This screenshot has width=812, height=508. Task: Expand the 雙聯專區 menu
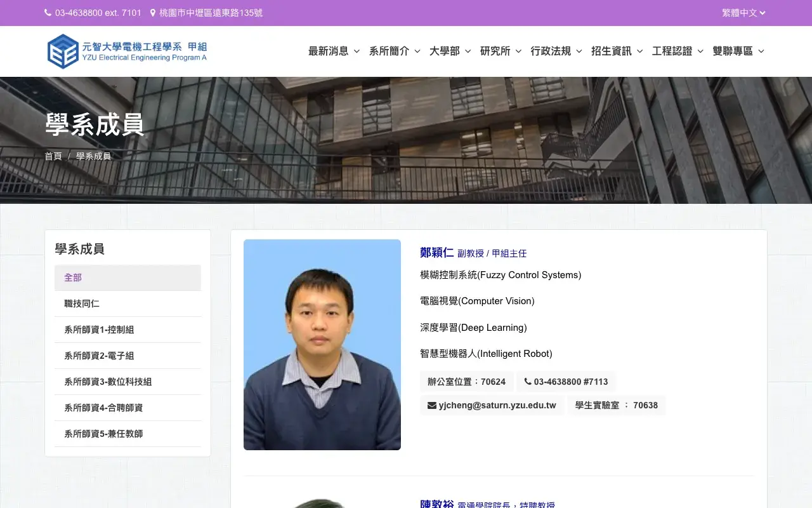point(738,51)
